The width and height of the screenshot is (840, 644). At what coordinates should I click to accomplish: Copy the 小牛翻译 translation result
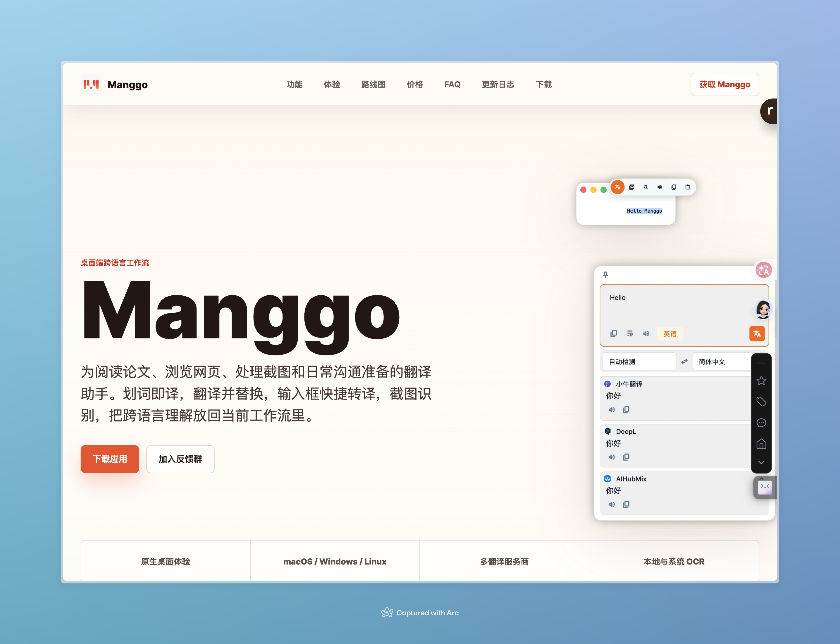click(626, 410)
